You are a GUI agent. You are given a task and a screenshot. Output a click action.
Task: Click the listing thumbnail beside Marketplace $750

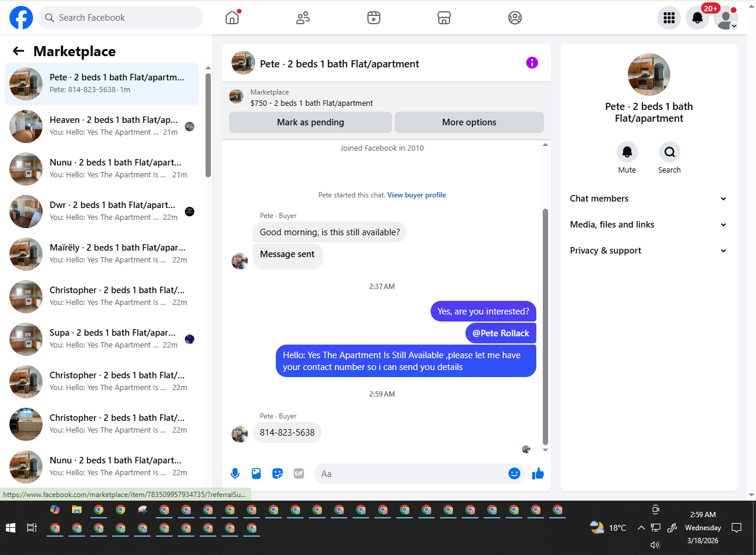pos(236,96)
